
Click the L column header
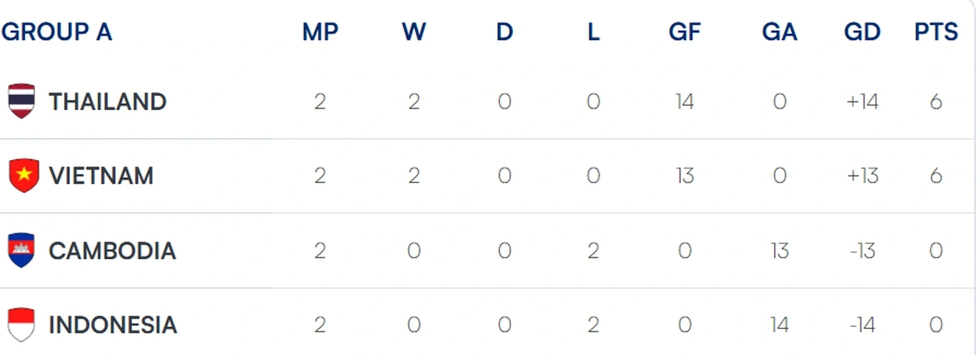pos(593,32)
